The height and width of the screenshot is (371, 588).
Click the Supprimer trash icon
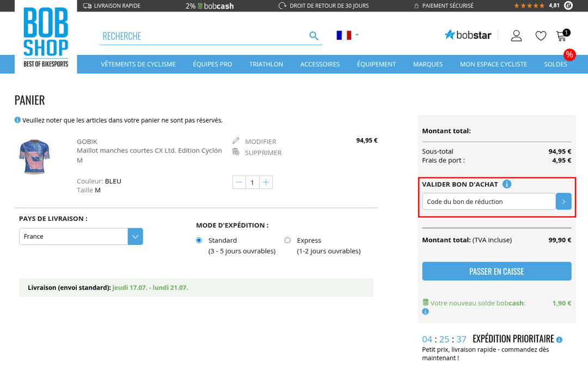pos(236,152)
